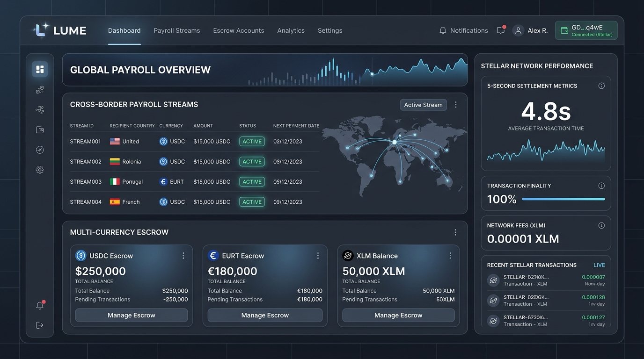Click the EURT Escrow euro icon
The height and width of the screenshot is (359, 644).
click(x=213, y=256)
